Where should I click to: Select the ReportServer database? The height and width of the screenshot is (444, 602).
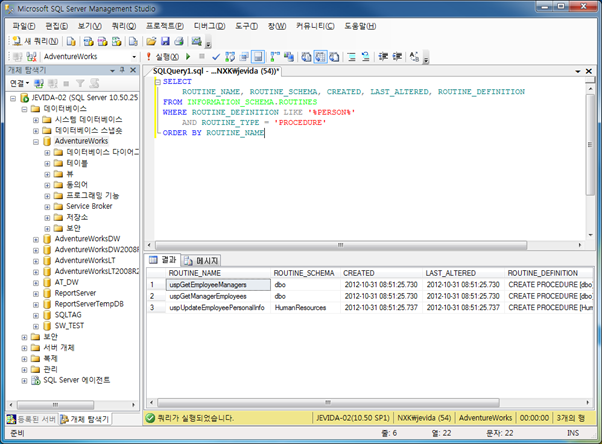[x=75, y=293]
